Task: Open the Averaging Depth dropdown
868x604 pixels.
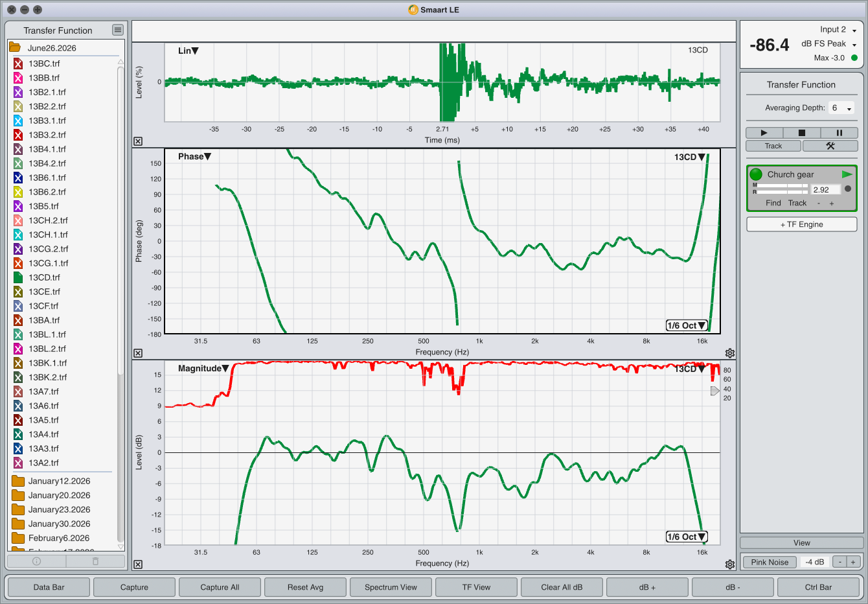Action: pyautogui.click(x=841, y=108)
